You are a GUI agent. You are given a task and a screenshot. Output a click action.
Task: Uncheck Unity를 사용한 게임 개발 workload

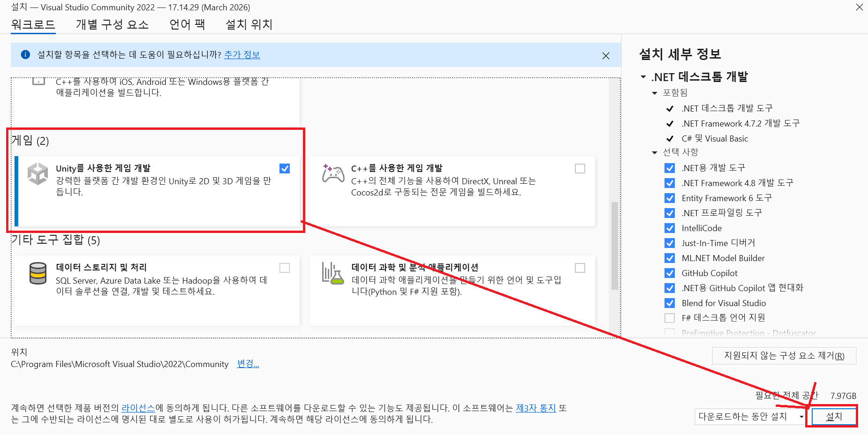point(285,168)
